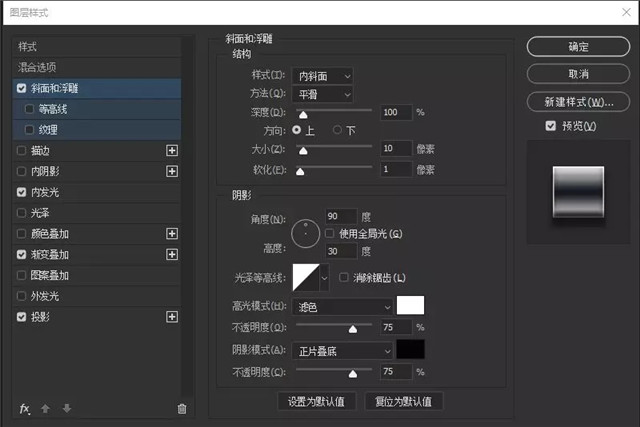
Task: Uncheck the 斜面和浮雕 checkbox
Action: (22, 88)
